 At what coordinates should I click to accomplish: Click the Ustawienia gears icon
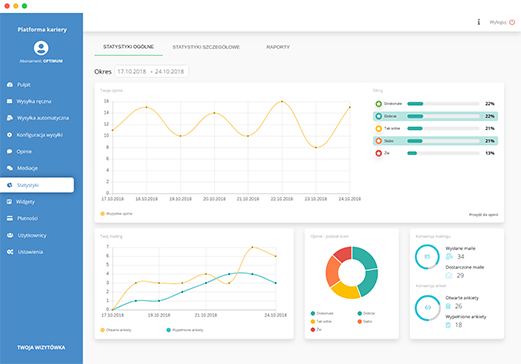[10, 252]
